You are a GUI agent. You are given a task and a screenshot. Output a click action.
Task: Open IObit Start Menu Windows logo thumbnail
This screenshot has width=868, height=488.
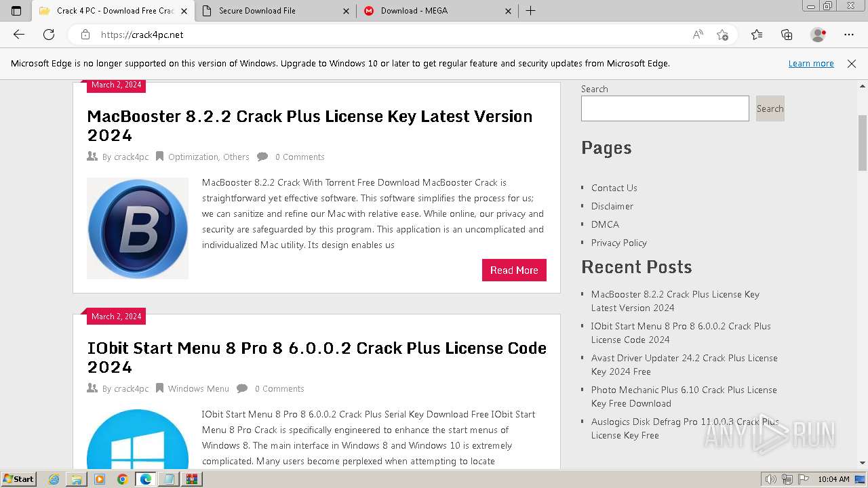pyautogui.click(x=138, y=439)
